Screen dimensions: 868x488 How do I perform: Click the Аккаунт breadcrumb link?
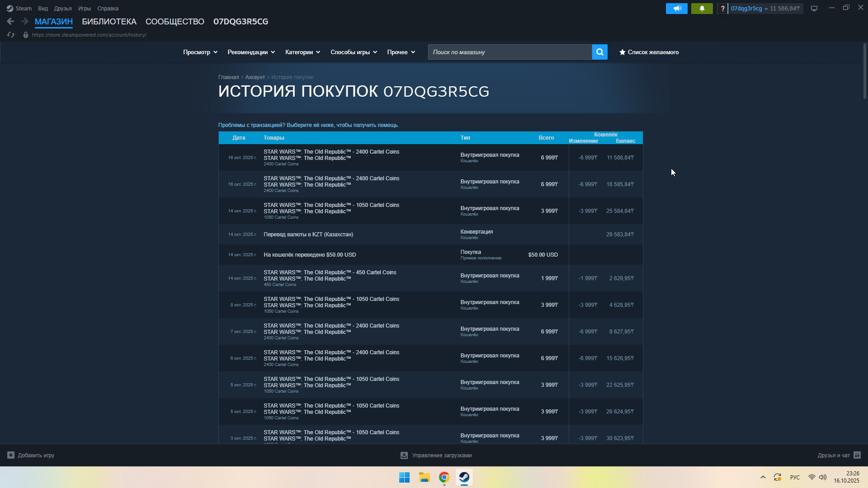click(x=255, y=77)
